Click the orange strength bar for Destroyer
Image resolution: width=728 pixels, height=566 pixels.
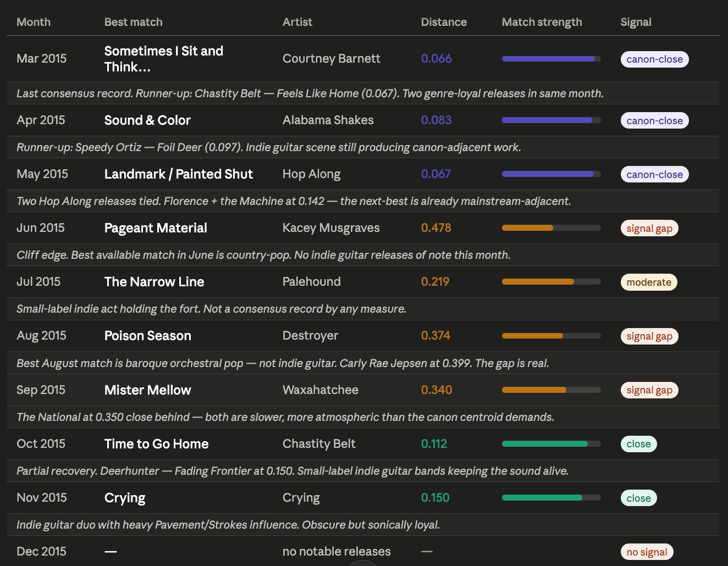pyautogui.click(x=551, y=336)
